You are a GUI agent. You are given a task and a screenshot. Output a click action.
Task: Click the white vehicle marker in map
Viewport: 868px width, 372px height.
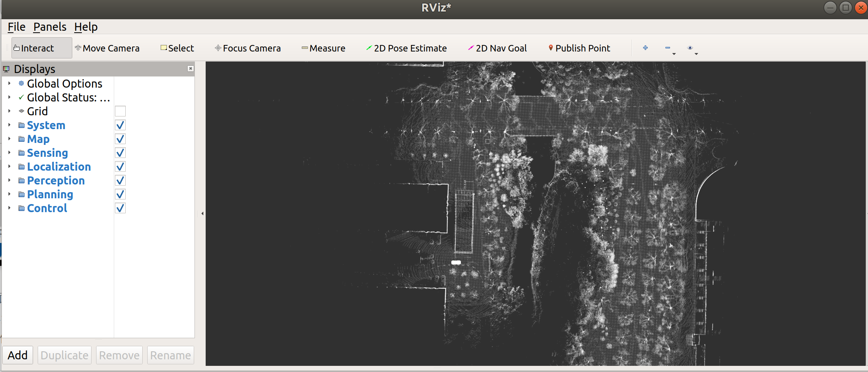[456, 262]
